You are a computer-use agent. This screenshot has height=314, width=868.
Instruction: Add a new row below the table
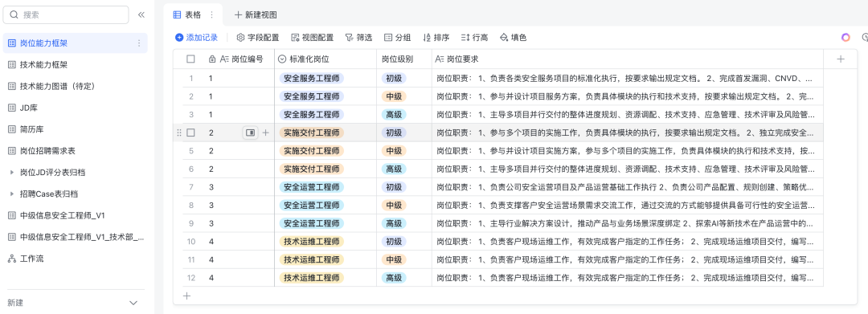[186, 296]
